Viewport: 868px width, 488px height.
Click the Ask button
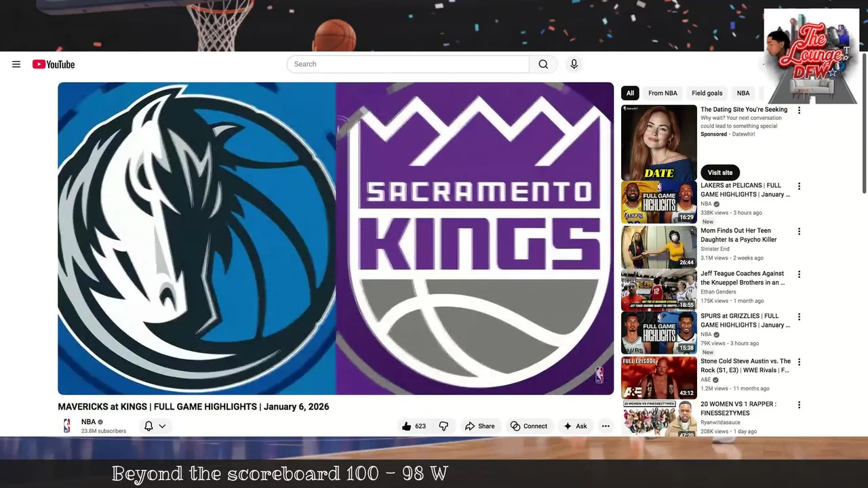[x=575, y=426]
